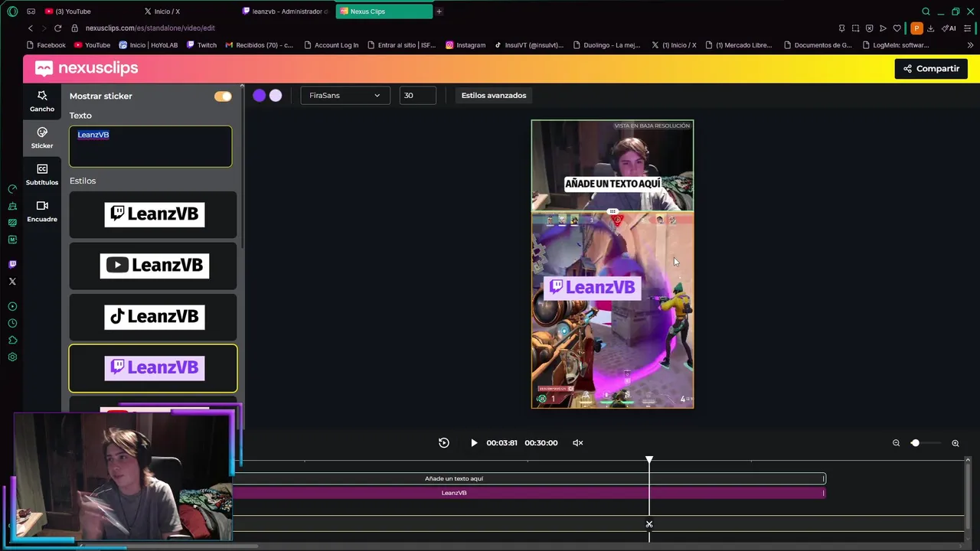
Task: Restart playback with the replay icon
Action: 443,442
